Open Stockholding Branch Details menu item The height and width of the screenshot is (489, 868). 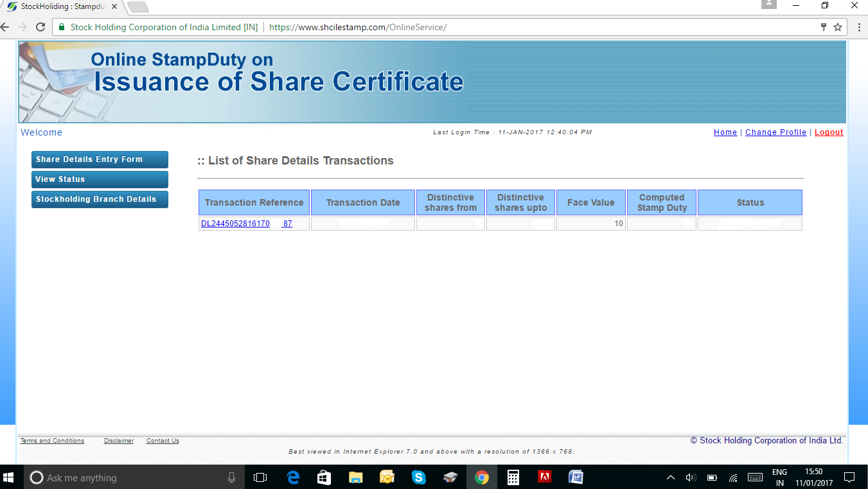point(100,199)
